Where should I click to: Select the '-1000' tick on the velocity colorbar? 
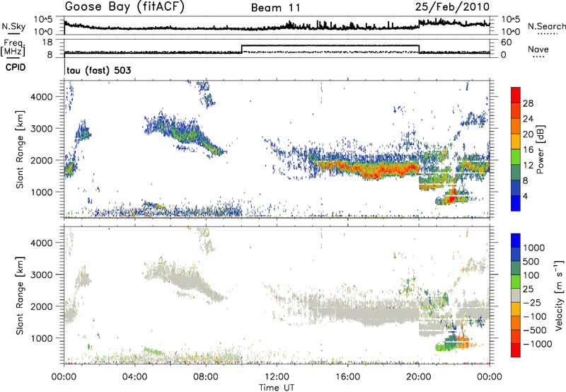537,344
